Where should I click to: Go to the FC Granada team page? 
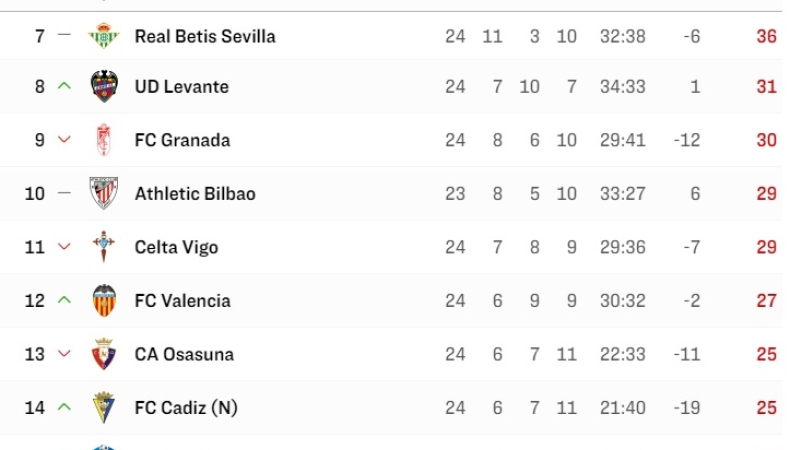pos(182,140)
